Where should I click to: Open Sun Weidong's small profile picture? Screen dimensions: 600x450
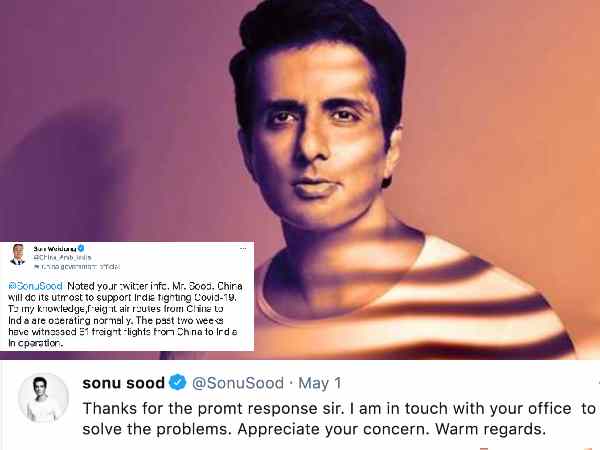click(x=18, y=254)
